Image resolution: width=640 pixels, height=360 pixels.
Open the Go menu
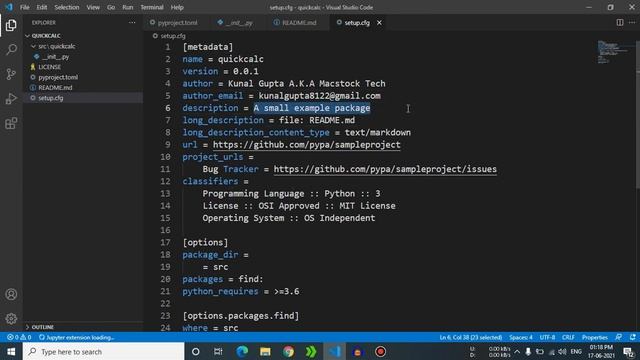click(x=111, y=7)
